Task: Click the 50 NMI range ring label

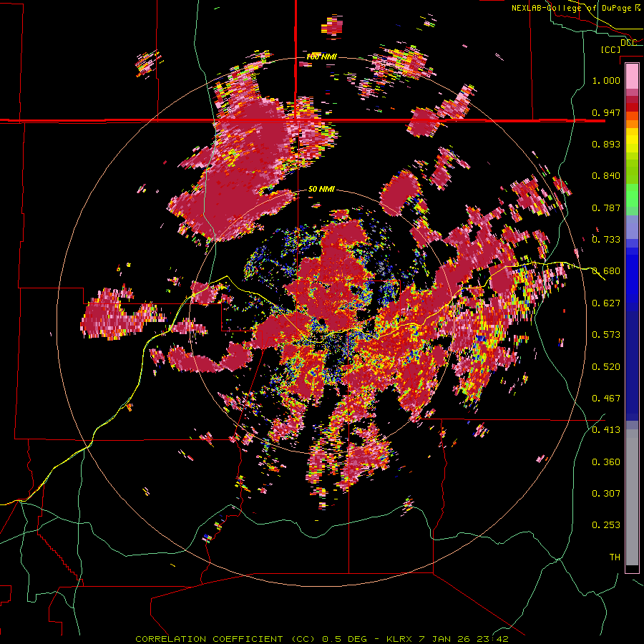Action: [x=321, y=189]
